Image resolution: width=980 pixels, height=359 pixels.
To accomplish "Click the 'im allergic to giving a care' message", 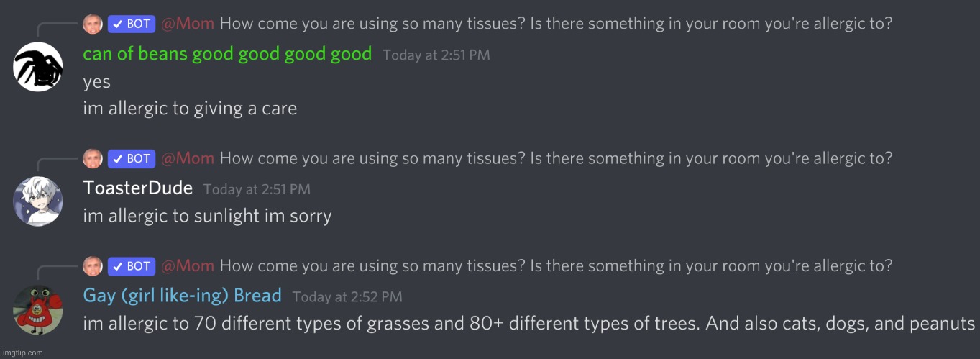I will tap(190, 109).
